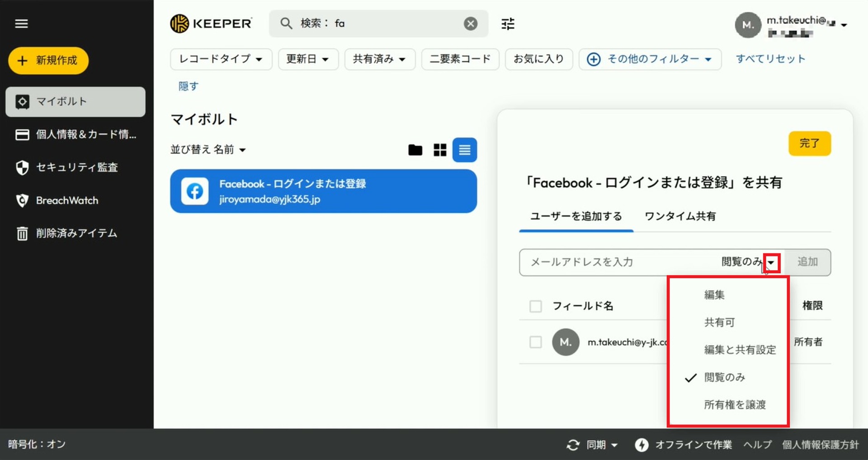Image resolution: width=868 pixels, height=460 pixels.
Task: Open the 並び替え 名前 sort dropdown
Action: pyautogui.click(x=208, y=150)
